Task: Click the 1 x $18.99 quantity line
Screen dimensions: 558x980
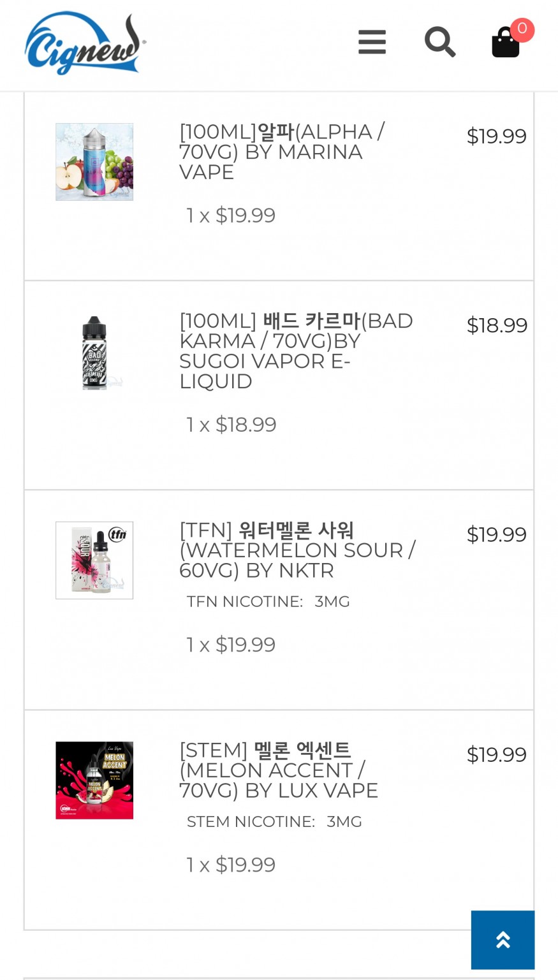Action: [x=231, y=425]
